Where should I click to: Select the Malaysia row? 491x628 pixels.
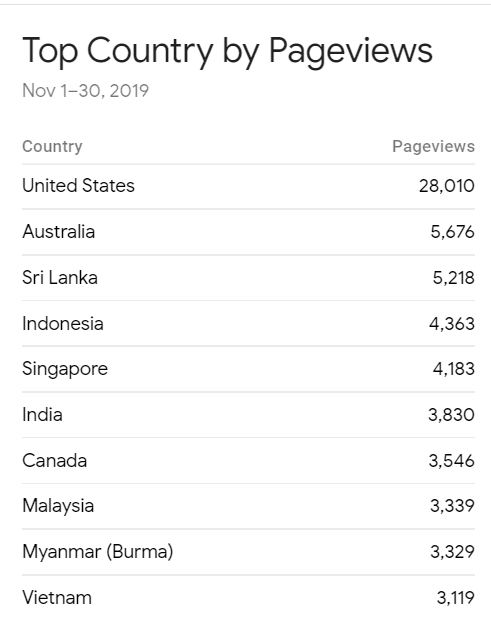click(x=248, y=506)
